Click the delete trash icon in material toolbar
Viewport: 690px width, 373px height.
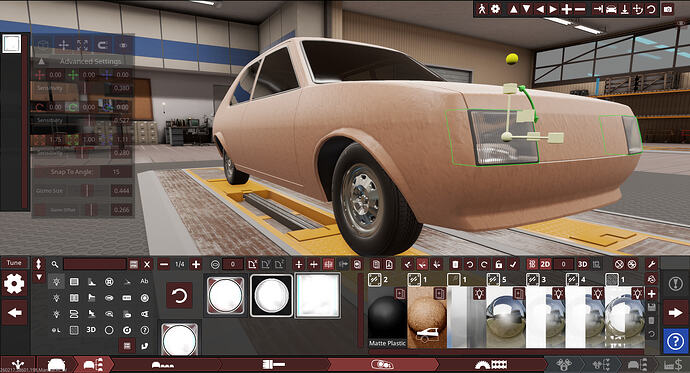tap(455, 264)
